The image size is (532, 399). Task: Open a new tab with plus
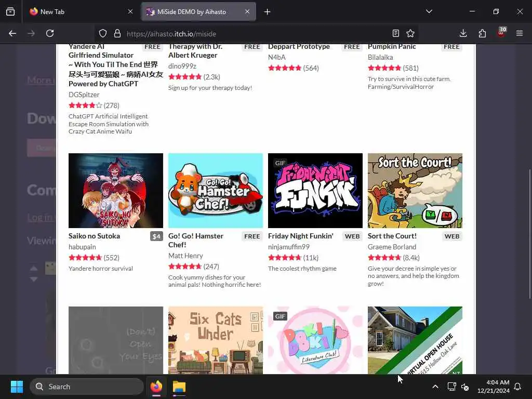pyautogui.click(x=268, y=12)
